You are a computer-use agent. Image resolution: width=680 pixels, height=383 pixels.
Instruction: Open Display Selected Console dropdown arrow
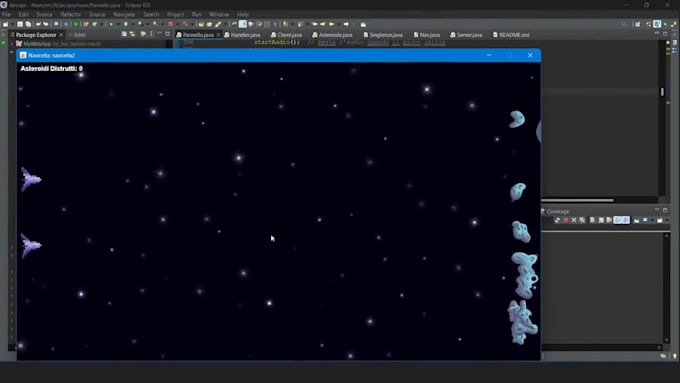(652, 220)
